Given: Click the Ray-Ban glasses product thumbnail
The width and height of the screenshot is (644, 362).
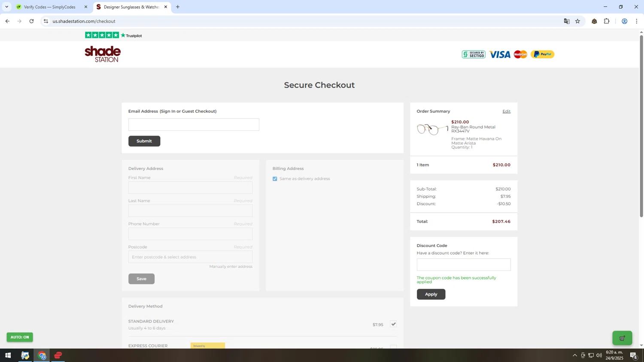Looking at the screenshot, I should [x=432, y=129].
